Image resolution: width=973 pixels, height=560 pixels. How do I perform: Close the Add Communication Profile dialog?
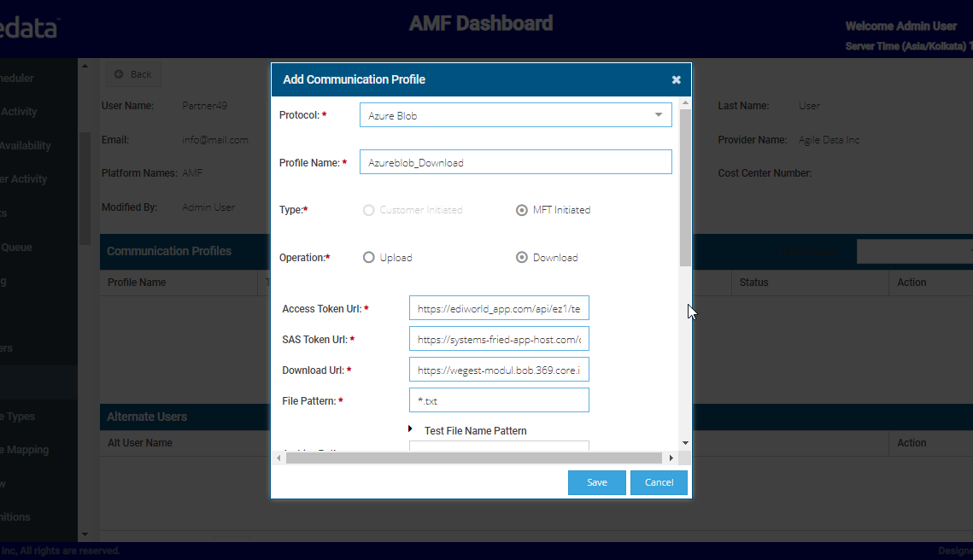676,79
